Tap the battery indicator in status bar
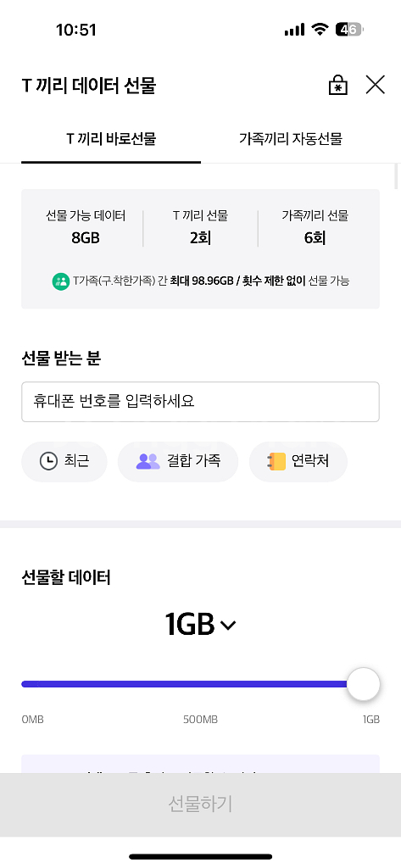The width and height of the screenshot is (401, 868). coord(349,30)
